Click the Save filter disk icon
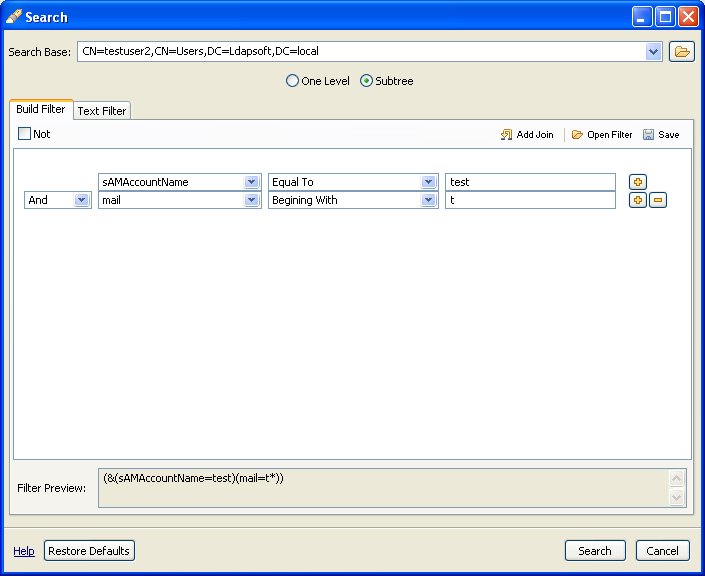 (x=648, y=135)
